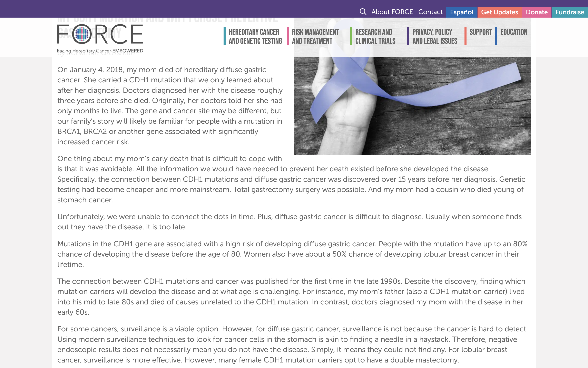Click paragraph starting 'The connection between CDH1 mutations'
Viewport: 588px width, 368px height.
pos(291,297)
